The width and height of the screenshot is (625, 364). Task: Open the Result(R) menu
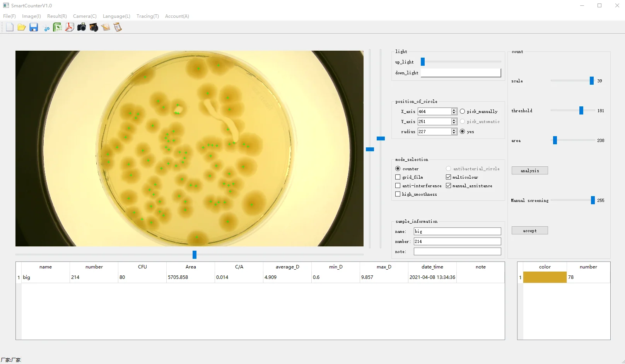tap(57, 16)
